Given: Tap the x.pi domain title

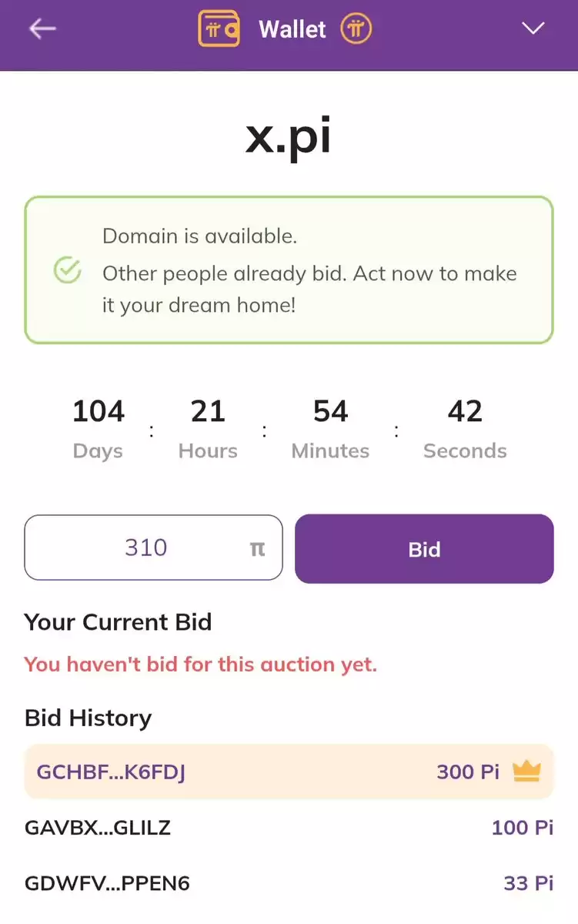Looking at the screenshot, I should coord(289,136).
